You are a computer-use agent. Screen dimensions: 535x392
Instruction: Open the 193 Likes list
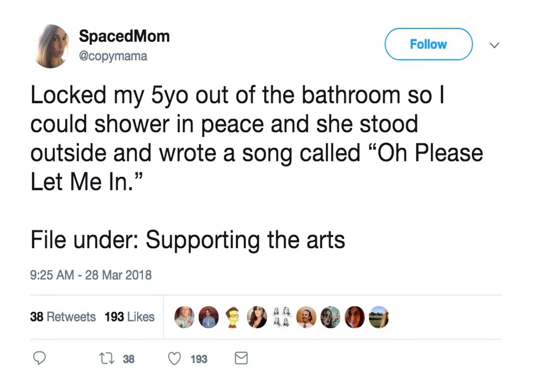(129, 317)
